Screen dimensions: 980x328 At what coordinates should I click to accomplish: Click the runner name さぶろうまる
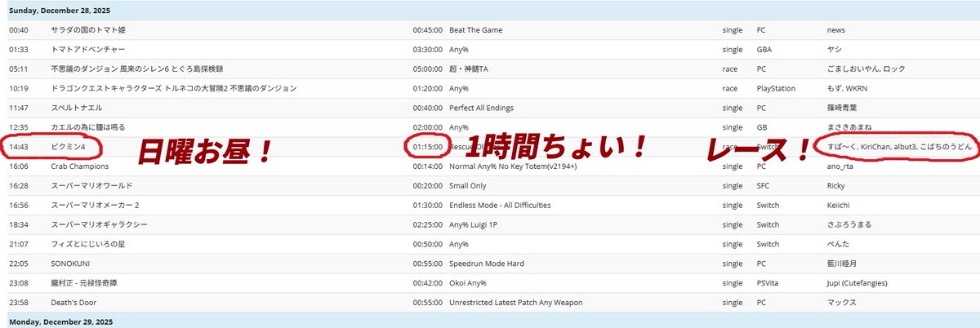pyautogui.click(x=849, y=224)
